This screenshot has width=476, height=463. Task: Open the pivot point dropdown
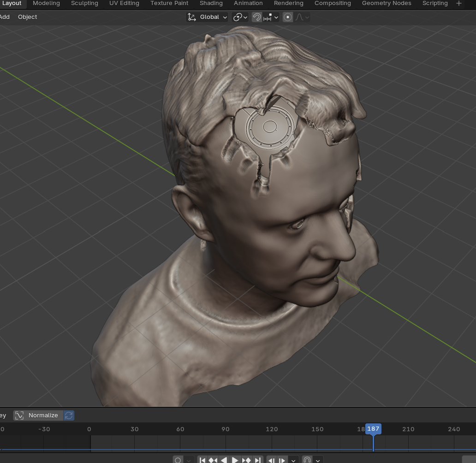click(240, 17)
